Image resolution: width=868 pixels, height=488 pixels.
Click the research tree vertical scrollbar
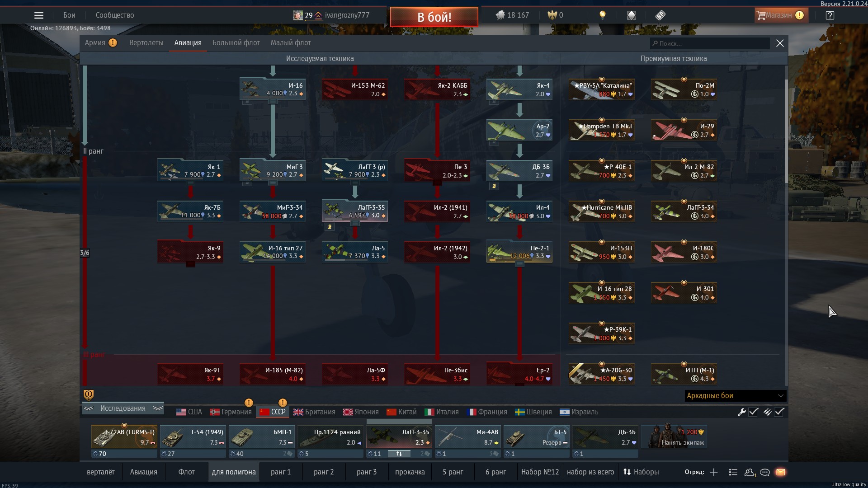[x=786, y=131]
